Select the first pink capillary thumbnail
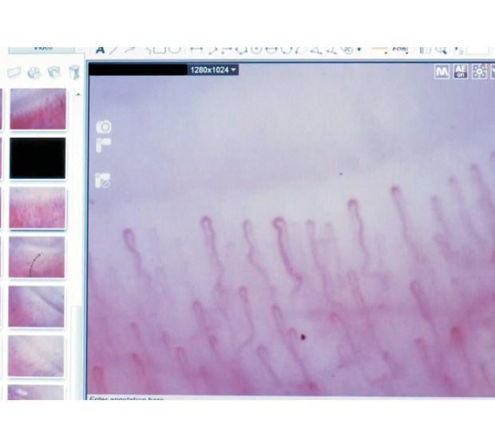This screenshot has height=448, width=495. click(38, 109)
